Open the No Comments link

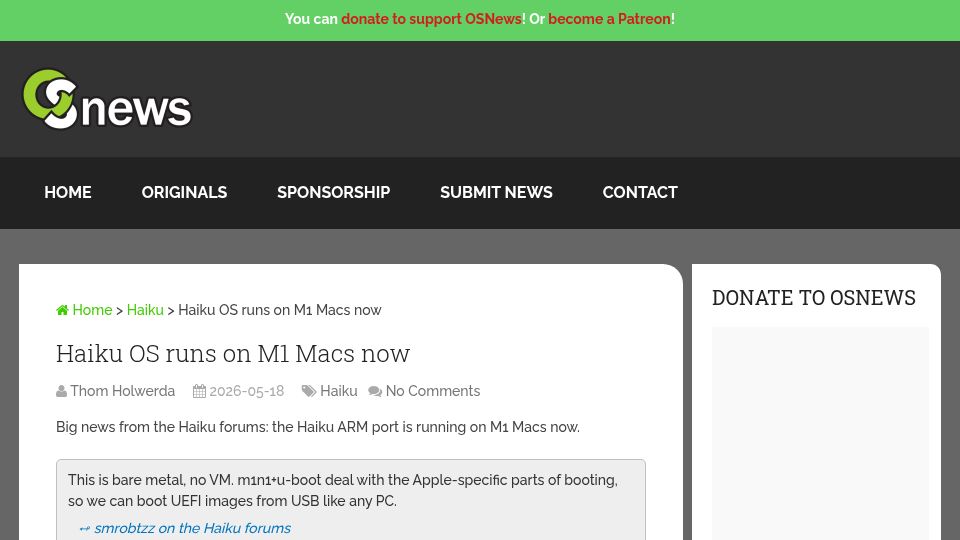pos(433,391)
